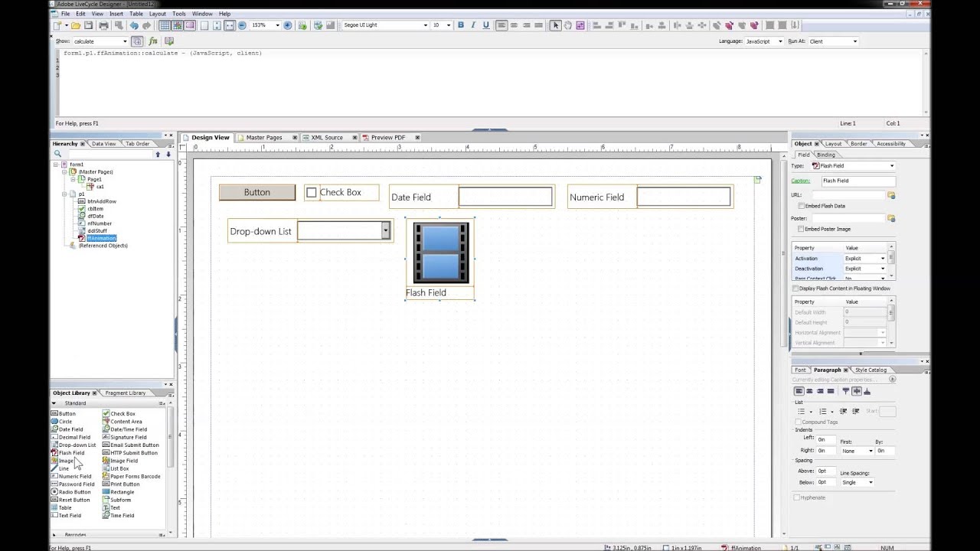Pick Button object in Object Library

tap(64, 413)
